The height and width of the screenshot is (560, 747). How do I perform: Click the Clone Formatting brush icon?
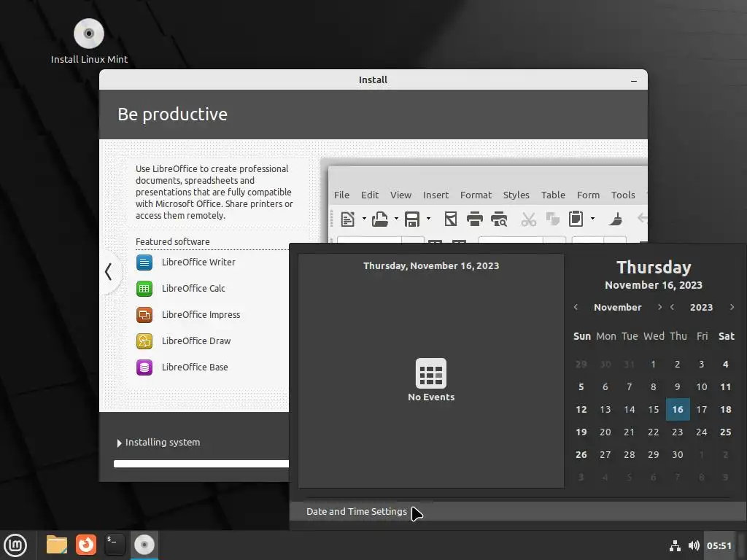[x=616, y=219]
